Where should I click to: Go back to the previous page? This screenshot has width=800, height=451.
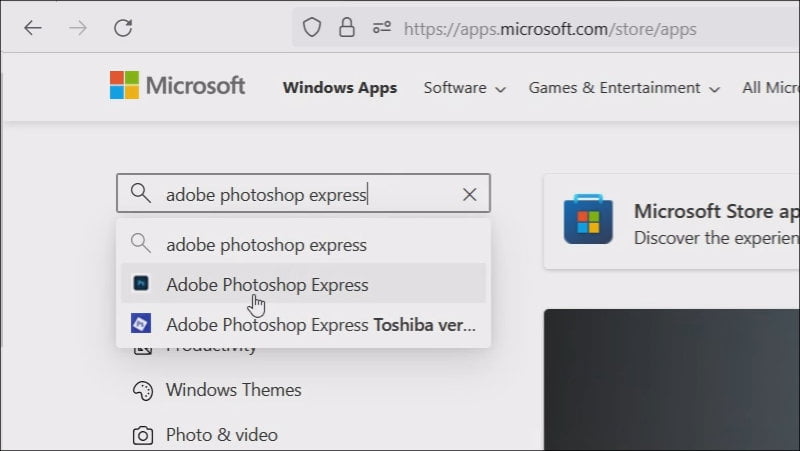33,28
